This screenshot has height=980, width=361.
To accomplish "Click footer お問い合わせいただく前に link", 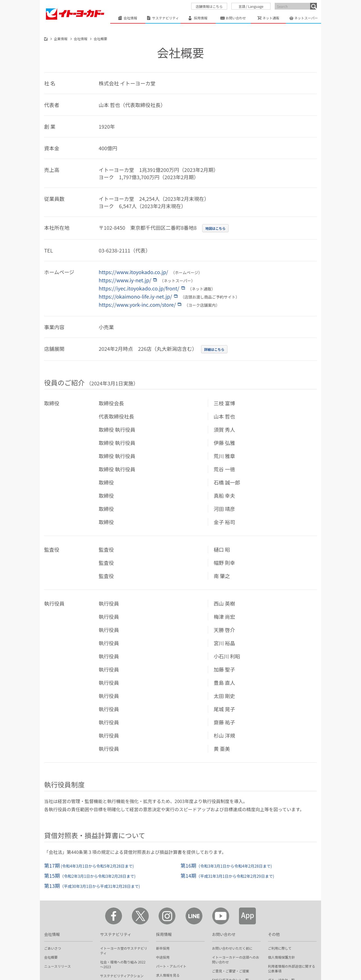I will pyautogui.click(x=232, y=948).
